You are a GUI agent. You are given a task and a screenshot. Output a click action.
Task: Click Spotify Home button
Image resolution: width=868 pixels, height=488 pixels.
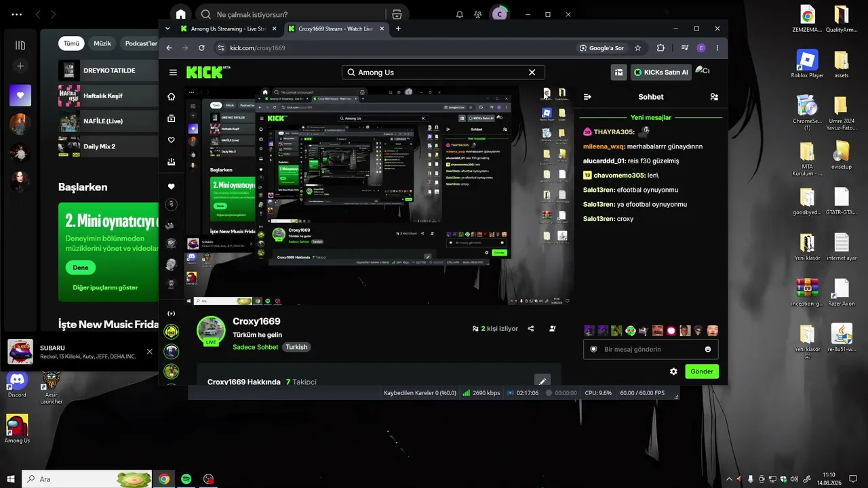[180, 14]
